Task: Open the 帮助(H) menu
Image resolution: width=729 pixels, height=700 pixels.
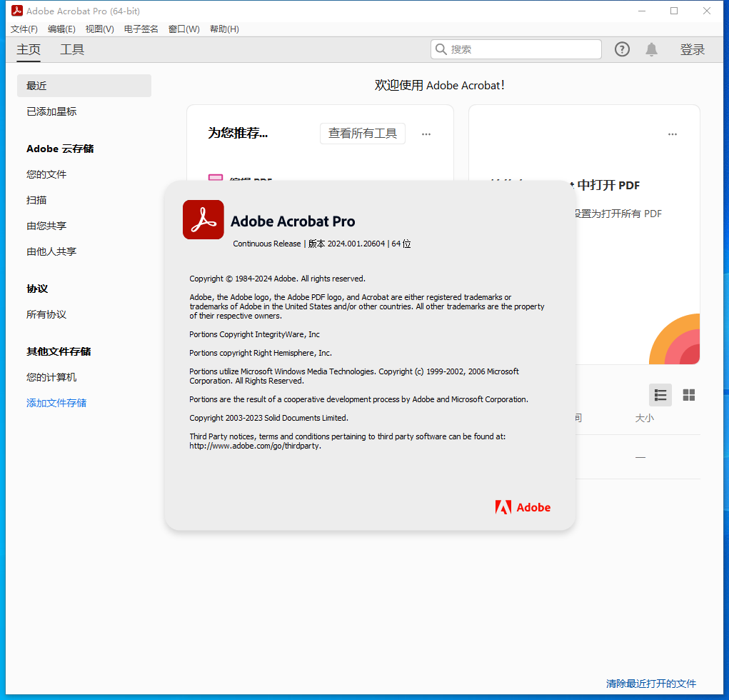Action: (224, 29)
